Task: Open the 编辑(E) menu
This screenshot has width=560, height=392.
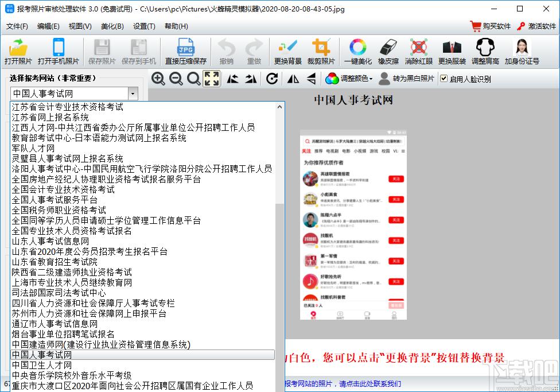Action: click(x=48, y=26)
